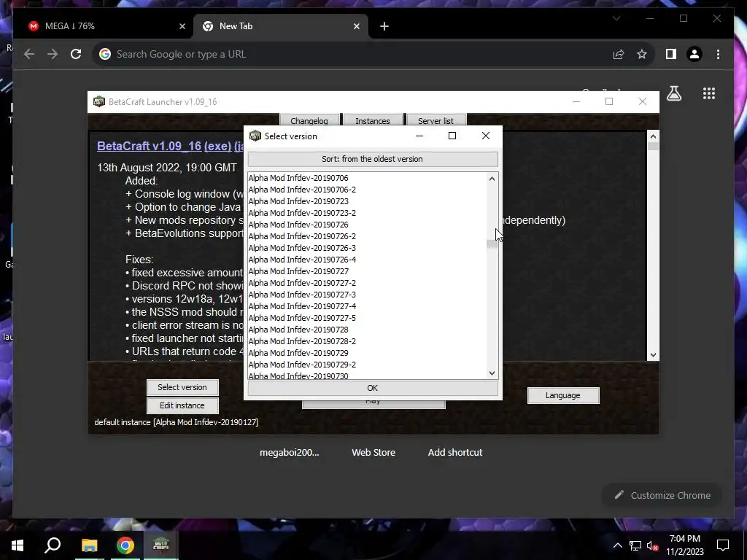Viewport: 747px width, 560px height.
Task: Select Alpha Mod Infdev-20190729-2
Action: click(367, 365)
